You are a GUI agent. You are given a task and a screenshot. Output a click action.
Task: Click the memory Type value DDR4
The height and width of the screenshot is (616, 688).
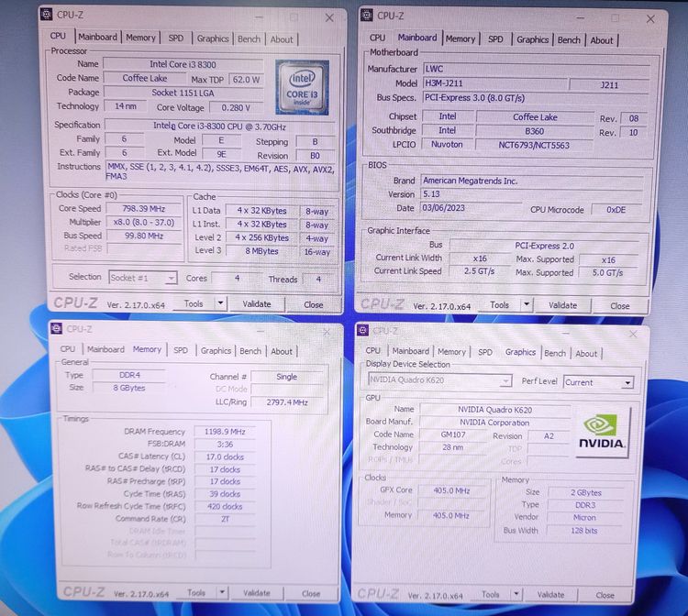tap(129, 375)
